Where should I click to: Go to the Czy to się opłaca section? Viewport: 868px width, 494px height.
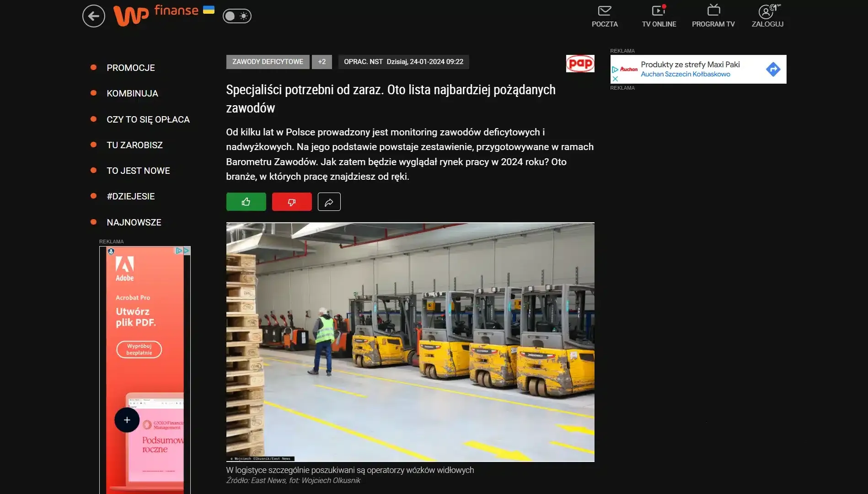click(x=148, y=119)
